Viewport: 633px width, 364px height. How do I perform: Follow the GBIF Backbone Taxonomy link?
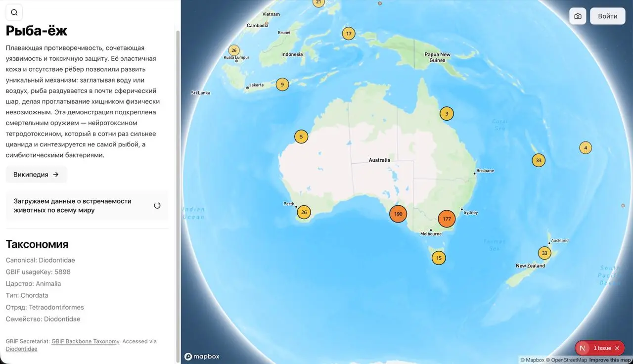click(86, 341)
